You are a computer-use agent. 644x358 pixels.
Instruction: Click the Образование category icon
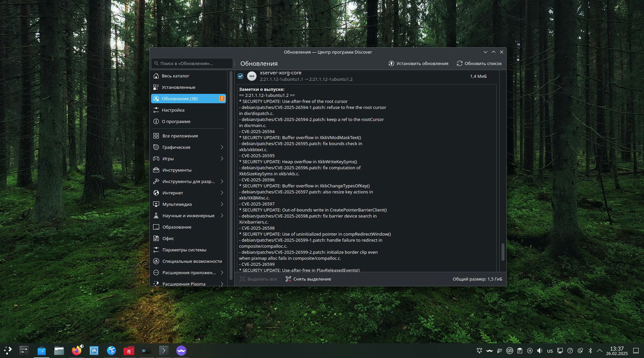point(156,227)
